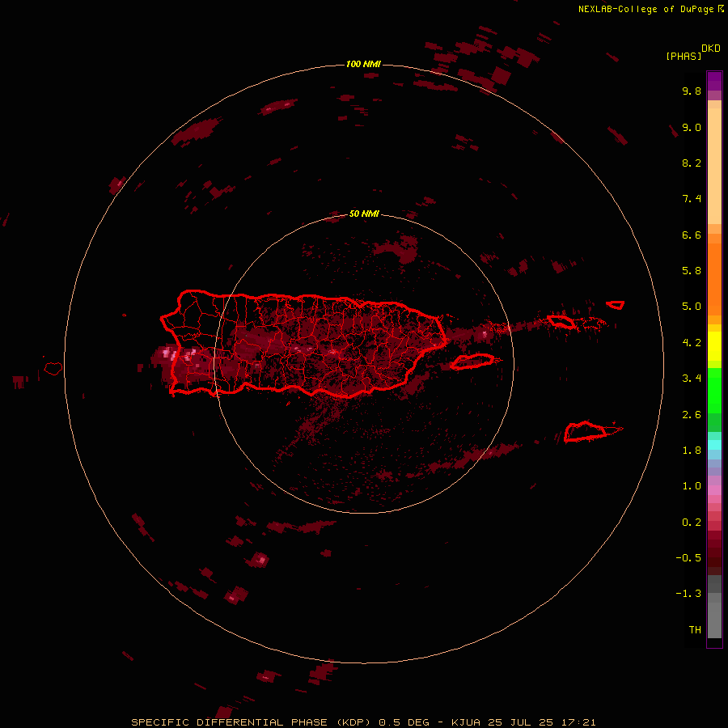Image resolution: width=728 pixels, height=728 pixels.
Task: Select the 2.6 legend value
Action: tap(692, 414)
